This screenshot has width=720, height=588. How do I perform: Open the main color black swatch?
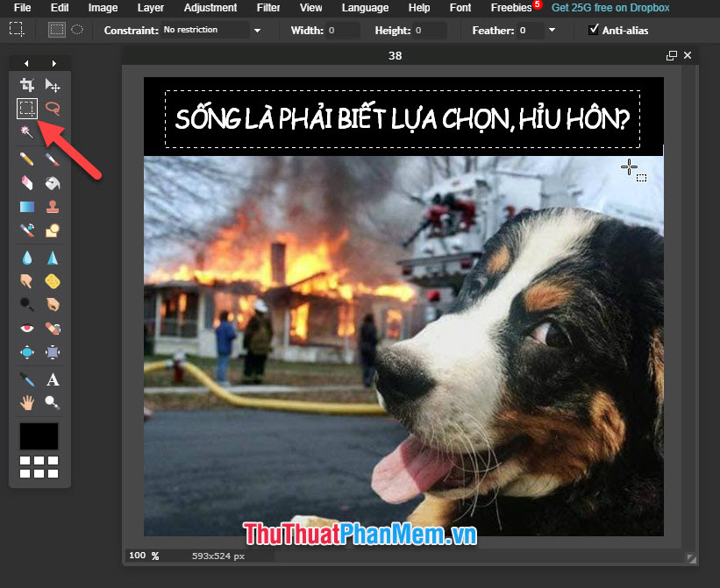click(x=39, y=436)
